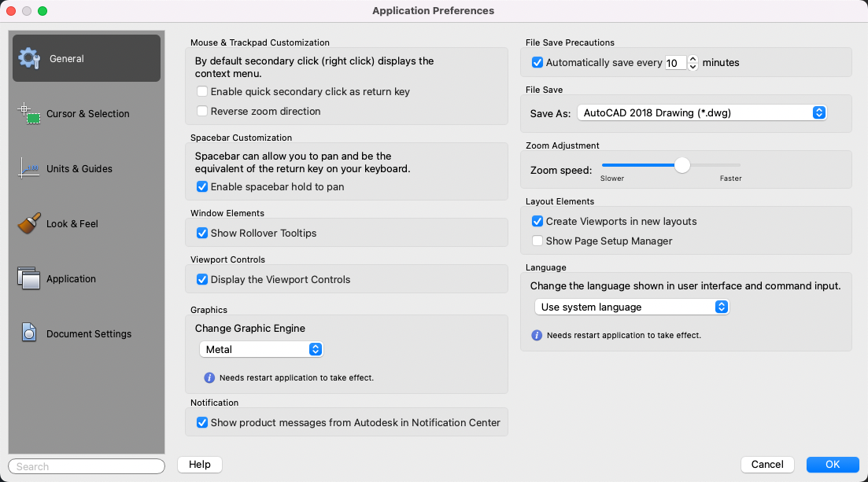868x482 pixels.
Task: Click the Cancel button
Action: click(767, 465)
